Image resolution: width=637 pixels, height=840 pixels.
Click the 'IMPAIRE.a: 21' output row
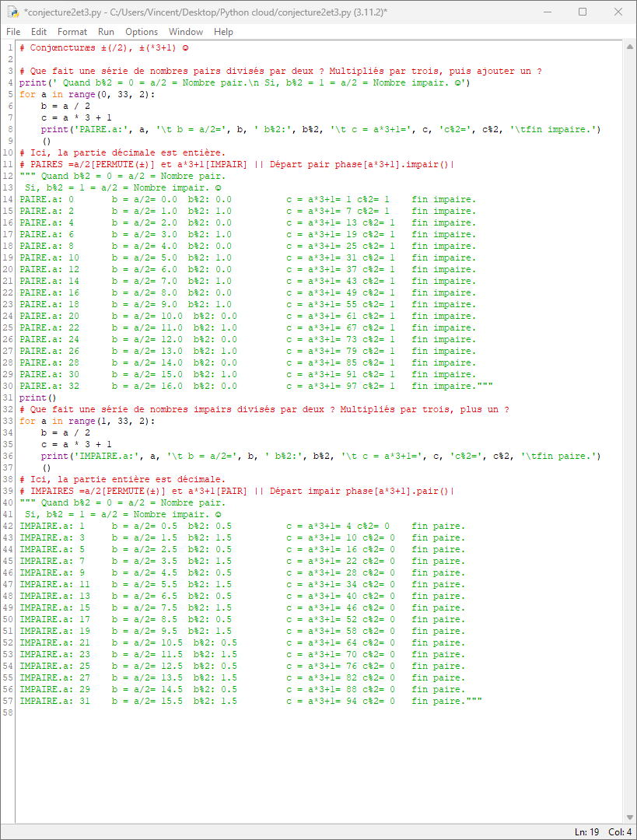point(242,643)
